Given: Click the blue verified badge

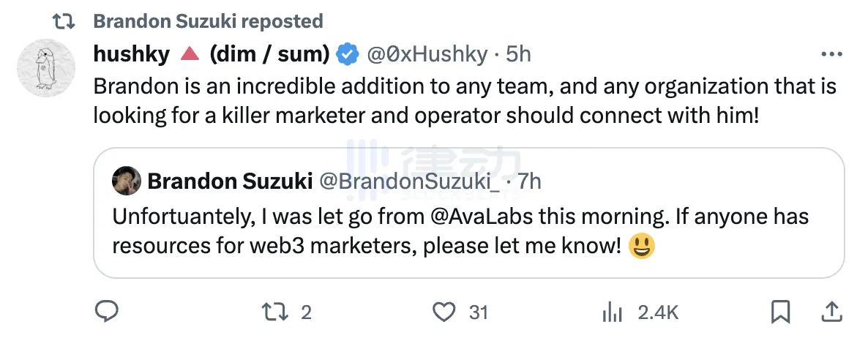Looking at the screenshot, I should 347,53.
